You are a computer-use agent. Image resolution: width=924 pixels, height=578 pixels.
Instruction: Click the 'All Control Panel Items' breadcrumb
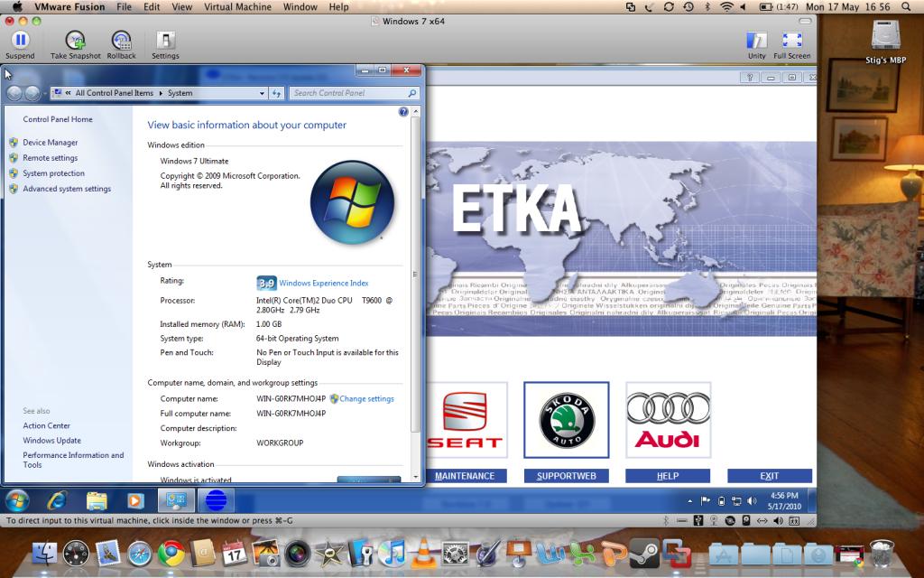[115, 93]
